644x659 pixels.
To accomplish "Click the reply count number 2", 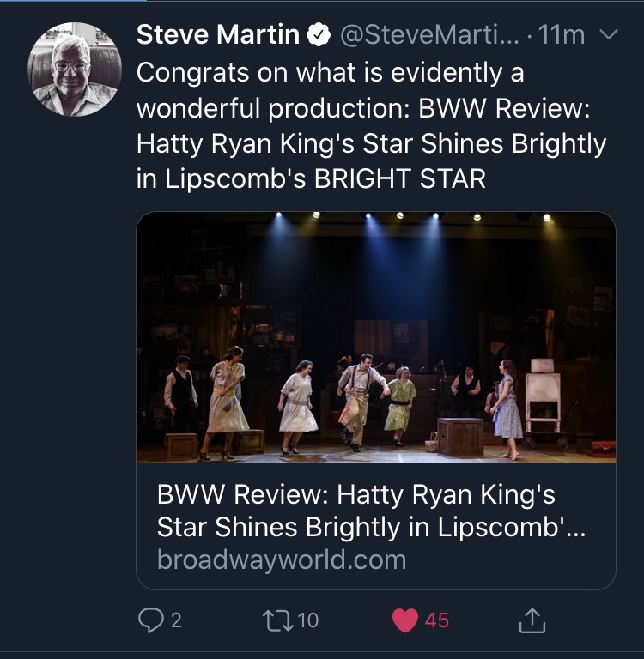I will pyautogui.click(x=176, y=620).
